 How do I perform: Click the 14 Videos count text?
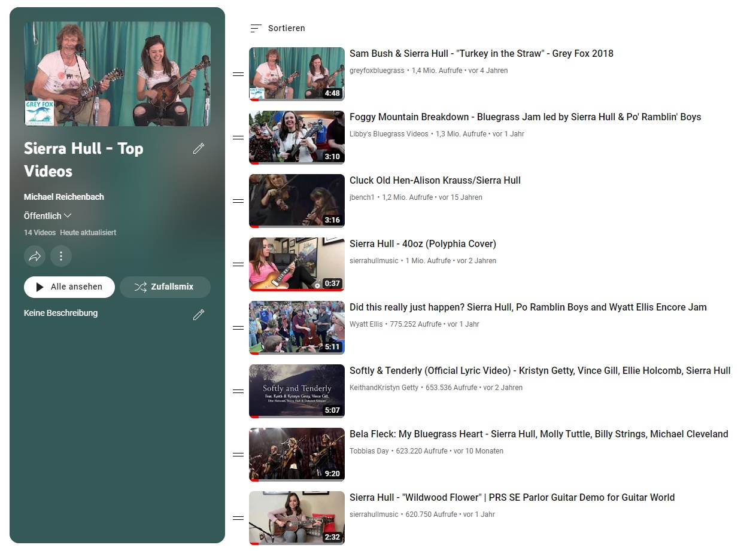(x=40, y=233)
